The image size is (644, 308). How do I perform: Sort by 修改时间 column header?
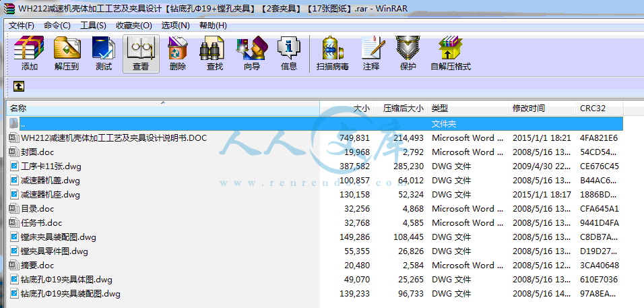(x=542, y=109)
